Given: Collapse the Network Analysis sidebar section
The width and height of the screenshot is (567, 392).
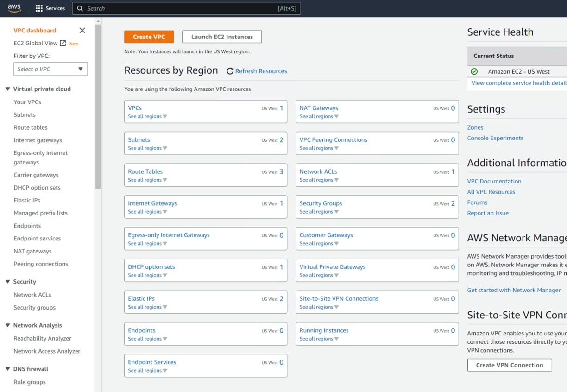Looking at the screenshot, I should click(x=7, y=325).
